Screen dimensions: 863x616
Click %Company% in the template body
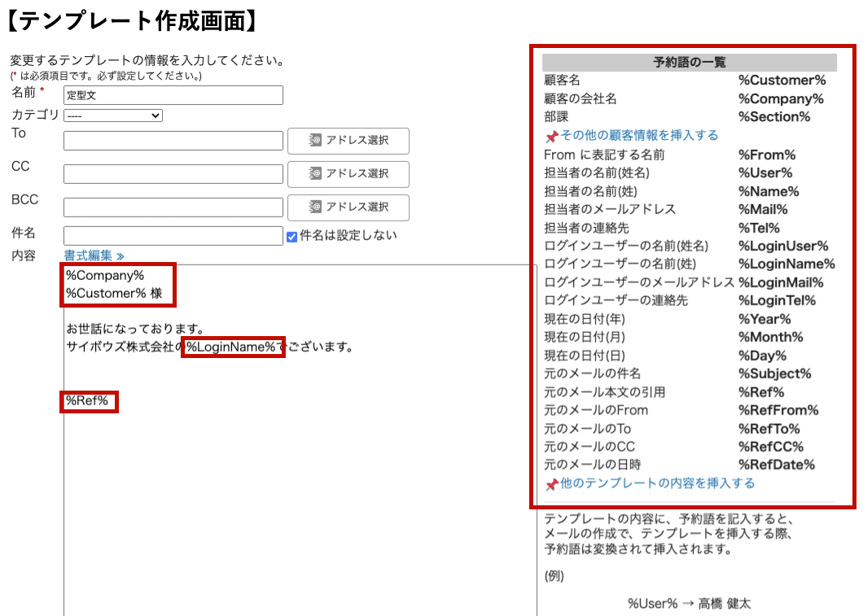(x=104, y=276)
